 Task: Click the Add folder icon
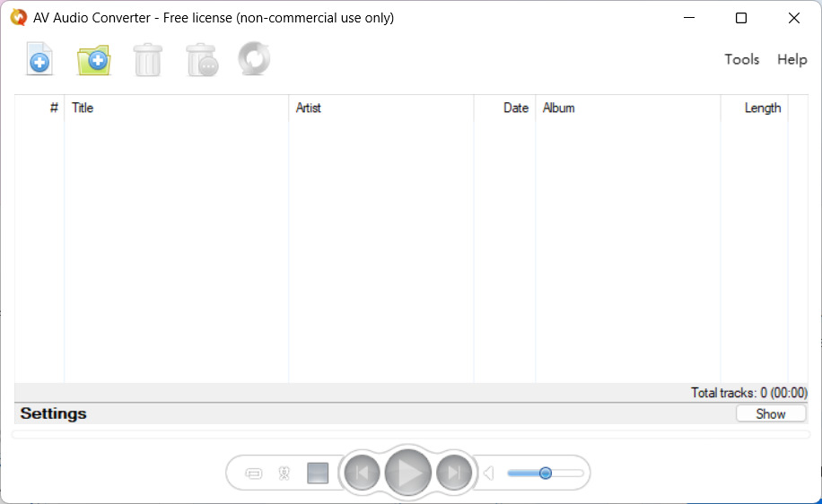tap(94, 60)
